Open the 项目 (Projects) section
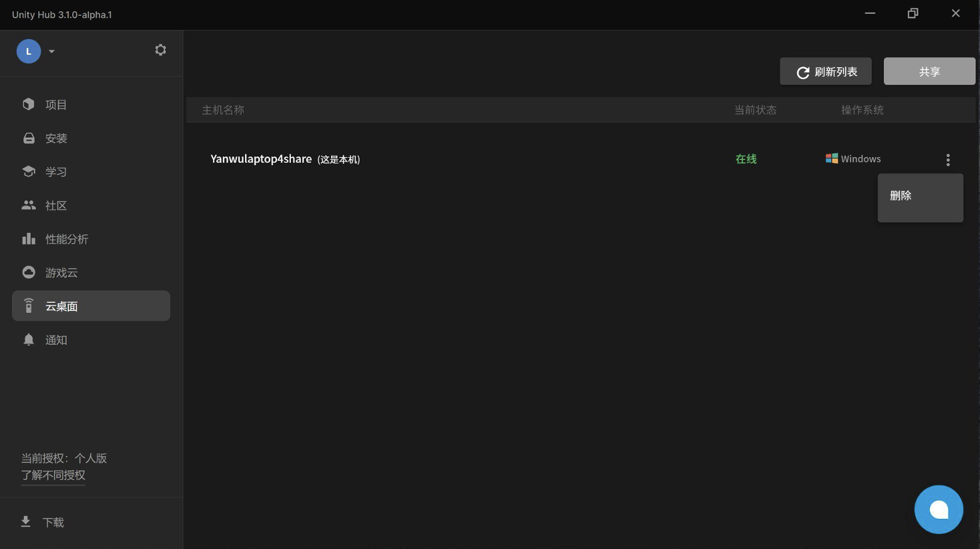The height and width of the screenshot is (549, 980). pyautogui.click(x=91, y=104)
